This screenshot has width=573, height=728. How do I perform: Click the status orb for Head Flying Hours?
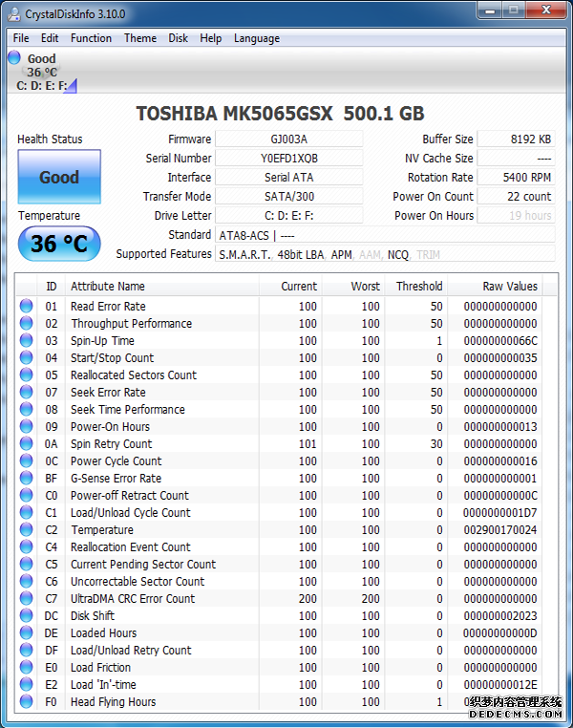(x=27, y=701)
